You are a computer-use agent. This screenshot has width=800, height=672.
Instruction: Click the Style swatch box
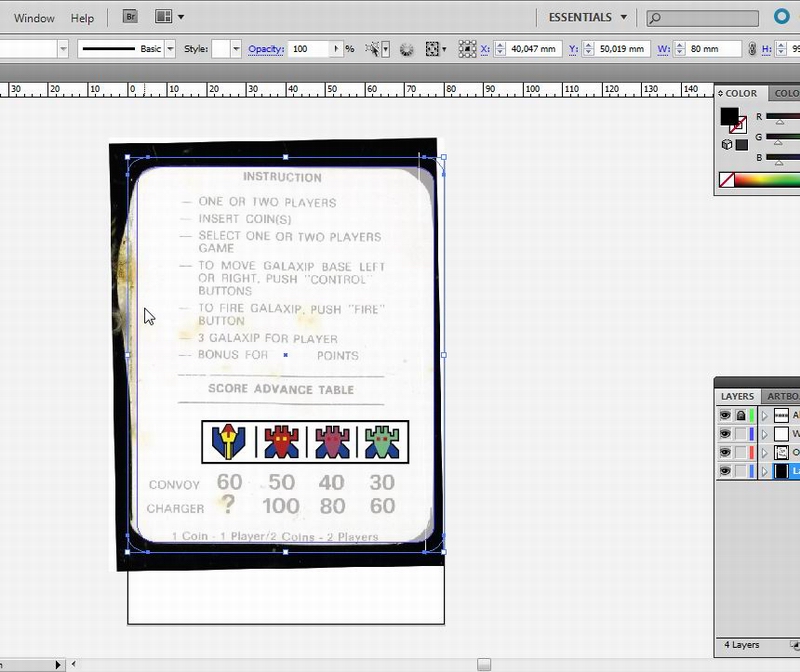(221, 49)
